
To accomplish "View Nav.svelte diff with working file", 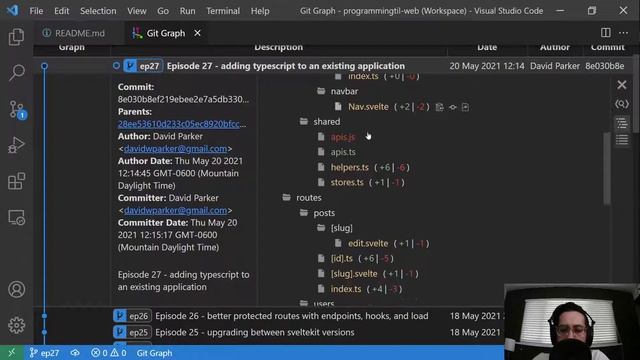I will pyautogui.click(x=453, y=107).
